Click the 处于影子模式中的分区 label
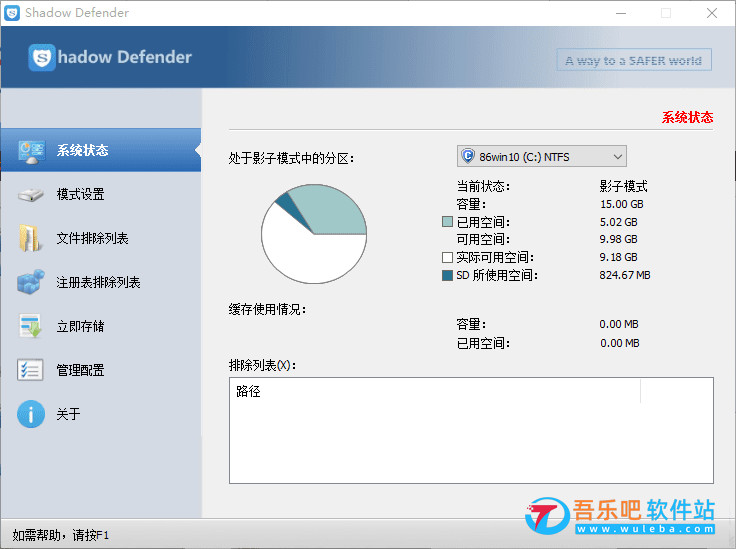The width and height of the screenshot is (736, 549). [x=291, y=158]
